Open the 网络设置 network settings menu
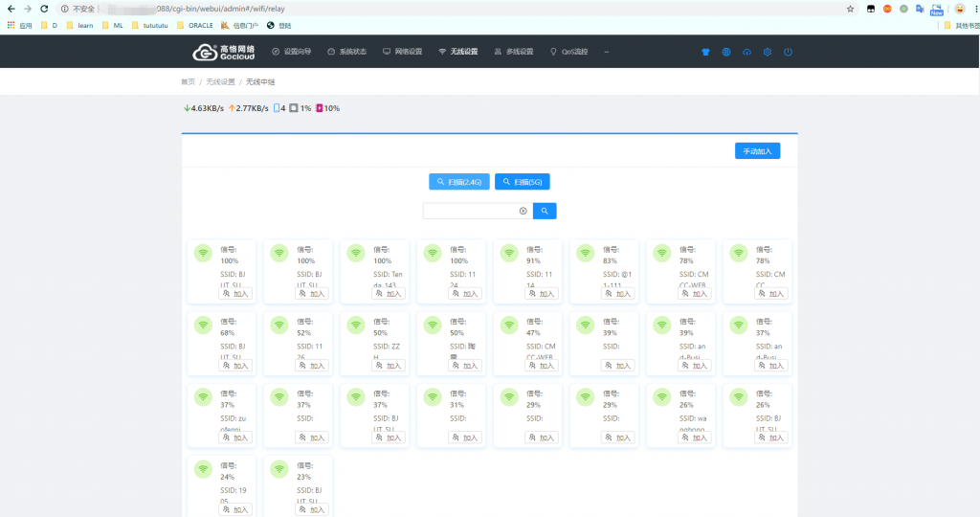This screenshot has width=980, height=517. pos(403,52)
